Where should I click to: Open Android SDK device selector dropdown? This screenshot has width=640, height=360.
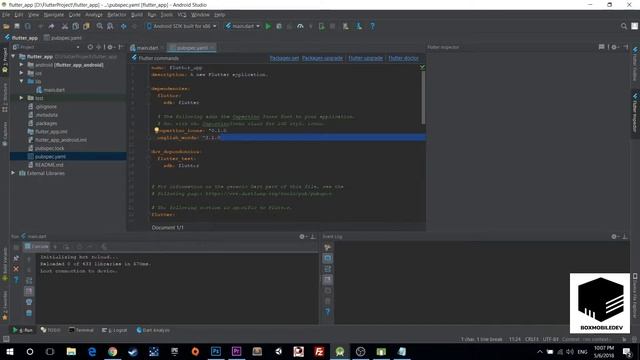pyautogui.click(x=182, y=26)
